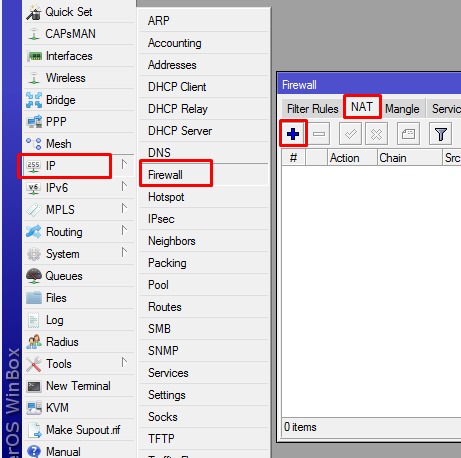Switch to the Filter Rules tab
461x458 pixels.
(x=312, y=109)
